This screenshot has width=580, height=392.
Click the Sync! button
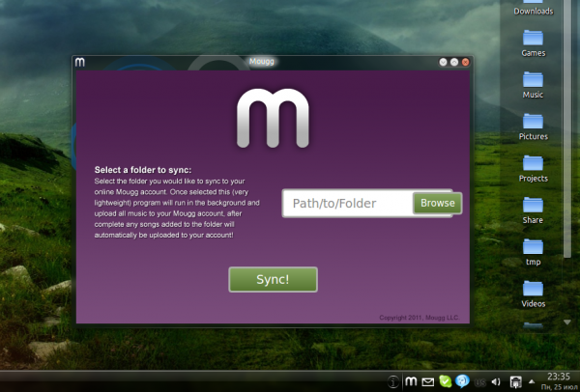273,279
